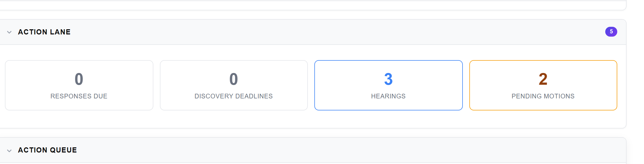Click the ACTION QUEUE header title
644x164 pixels.
(47, 150)
